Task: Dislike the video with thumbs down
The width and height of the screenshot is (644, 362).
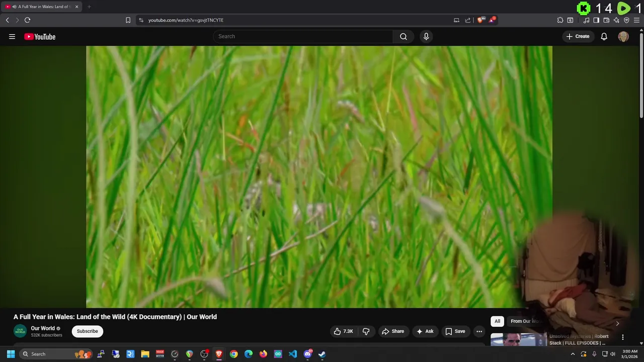Action: [366, 331]
